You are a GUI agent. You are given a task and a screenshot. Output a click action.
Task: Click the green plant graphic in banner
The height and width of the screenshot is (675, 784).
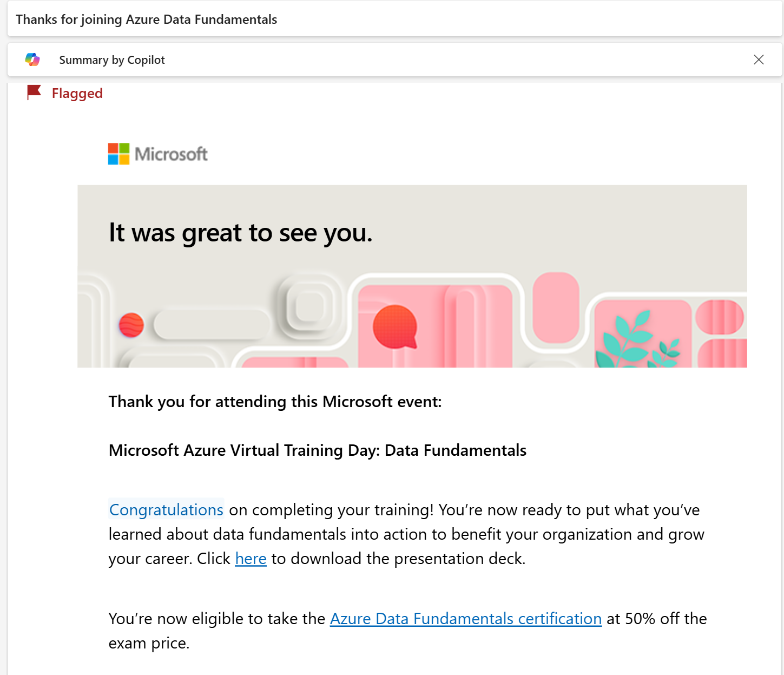point(637,342)
